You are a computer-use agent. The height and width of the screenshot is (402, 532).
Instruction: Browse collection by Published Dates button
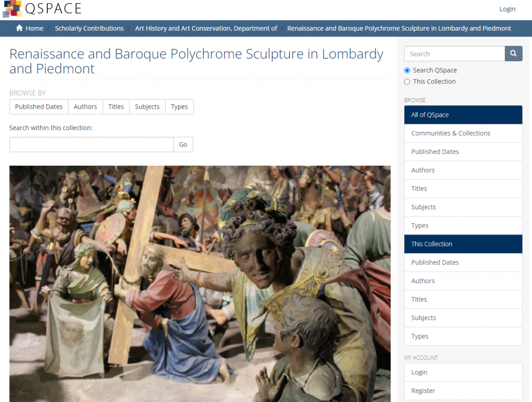pos(38,106)
